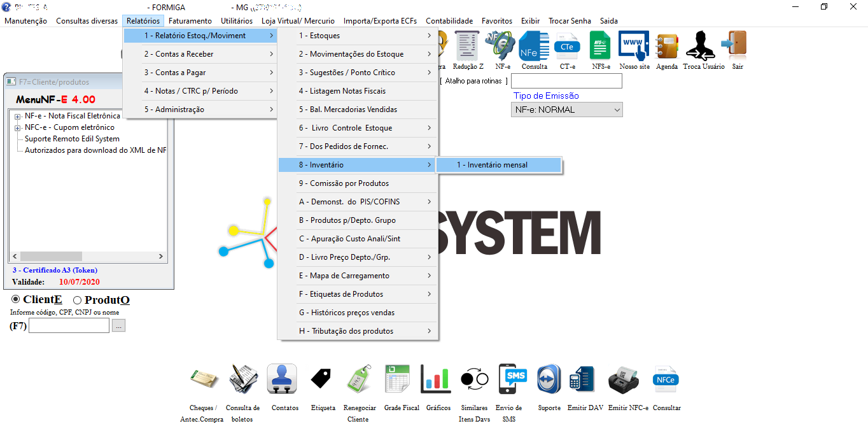Screen dimensions: 868x433
Task: Click the Sair door icon
Action: (737, 46)
